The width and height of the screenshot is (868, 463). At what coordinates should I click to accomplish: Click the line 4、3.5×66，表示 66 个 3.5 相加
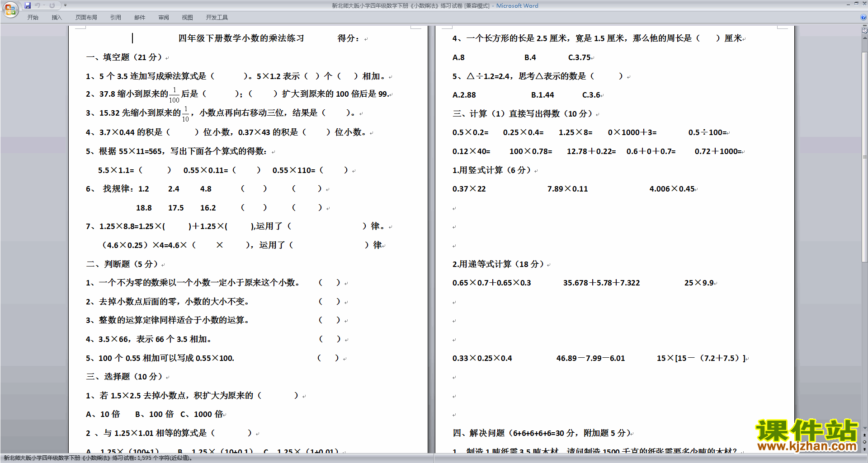pos(149,339)
